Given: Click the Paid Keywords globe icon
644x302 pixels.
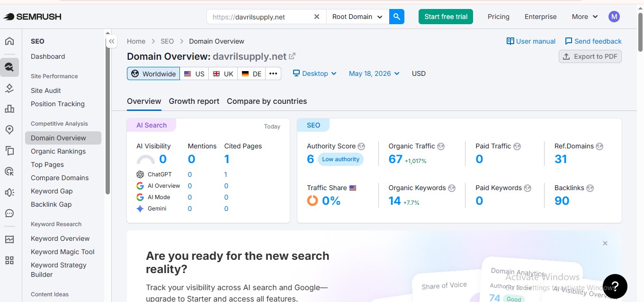Looking at the screenshot, I should 528,188.
